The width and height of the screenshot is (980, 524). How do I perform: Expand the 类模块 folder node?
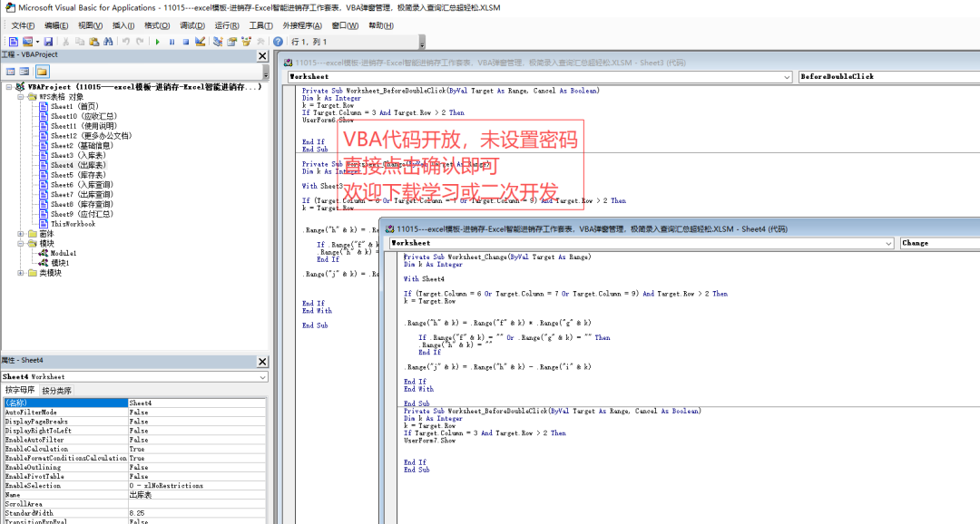coord(22,273)
